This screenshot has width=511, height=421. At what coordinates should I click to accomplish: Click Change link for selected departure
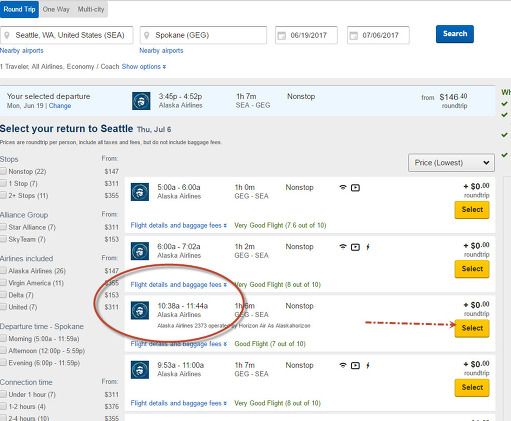[x=60, y=106]
